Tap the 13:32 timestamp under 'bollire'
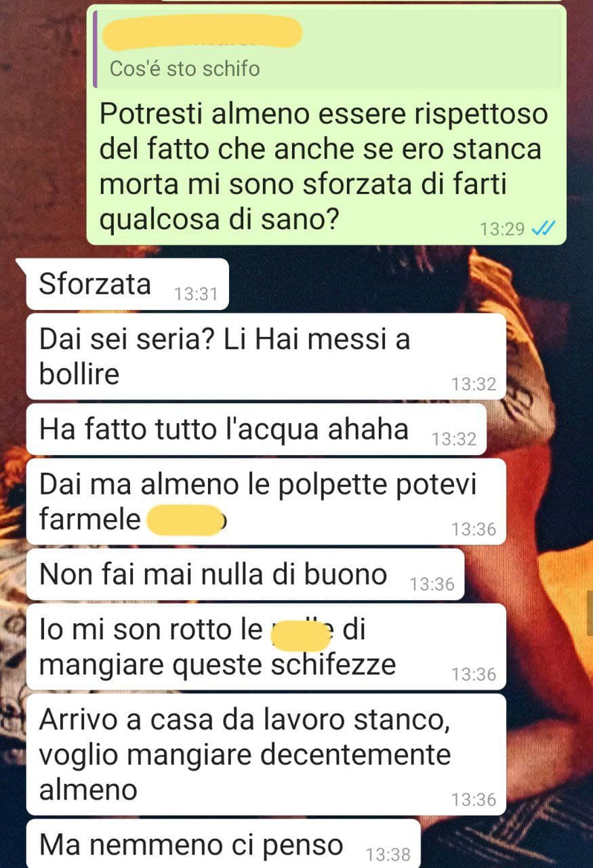Viewport: 593px width, 868px height. pos(474,384)
